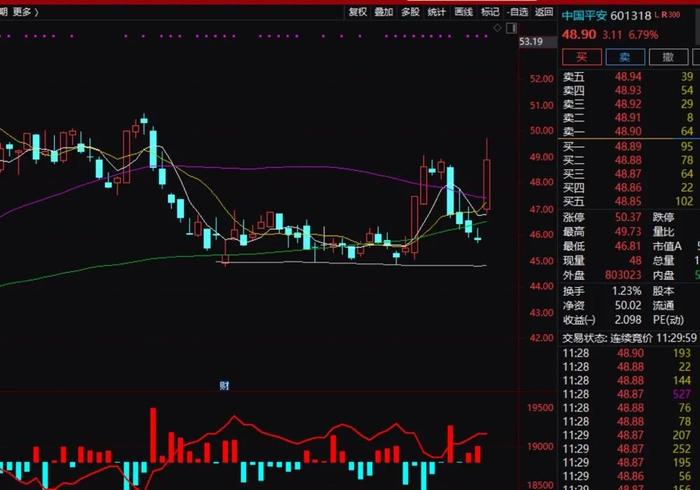
Task: Open the 画线 drawing tool
Action: click(x=463, y=12)
